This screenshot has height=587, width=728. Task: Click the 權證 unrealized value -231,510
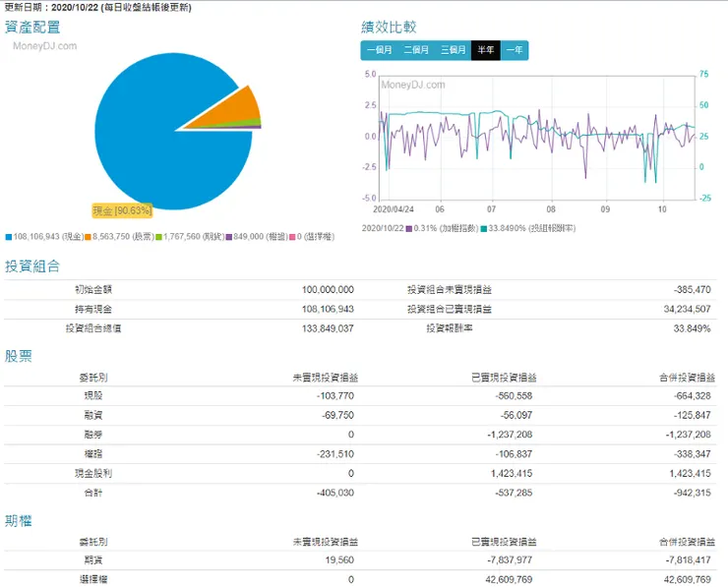pos(335,454)
